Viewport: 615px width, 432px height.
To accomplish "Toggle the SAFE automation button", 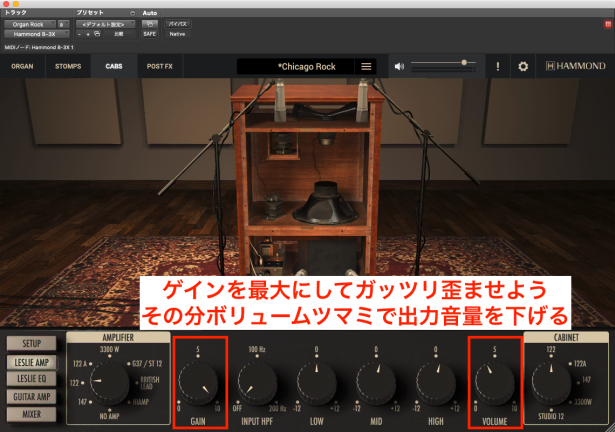I will point(150,33).
